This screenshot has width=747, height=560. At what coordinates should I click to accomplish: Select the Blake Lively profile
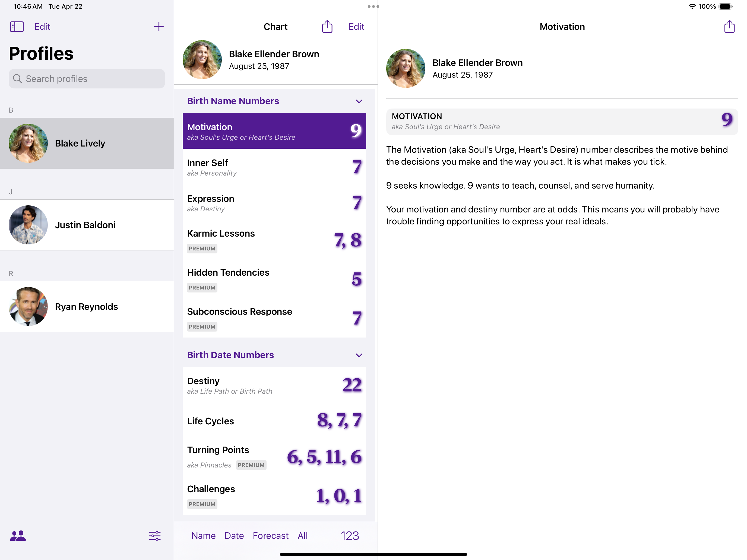(87, 143)
